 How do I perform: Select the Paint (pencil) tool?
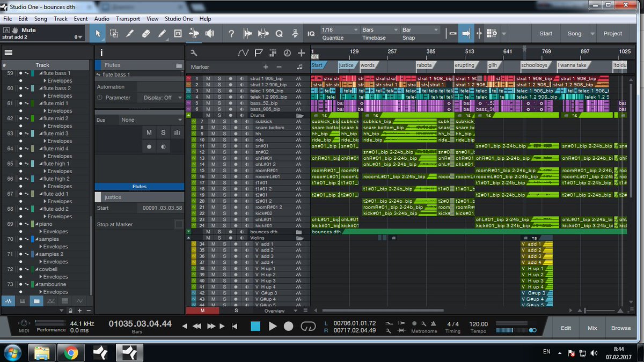162,34
